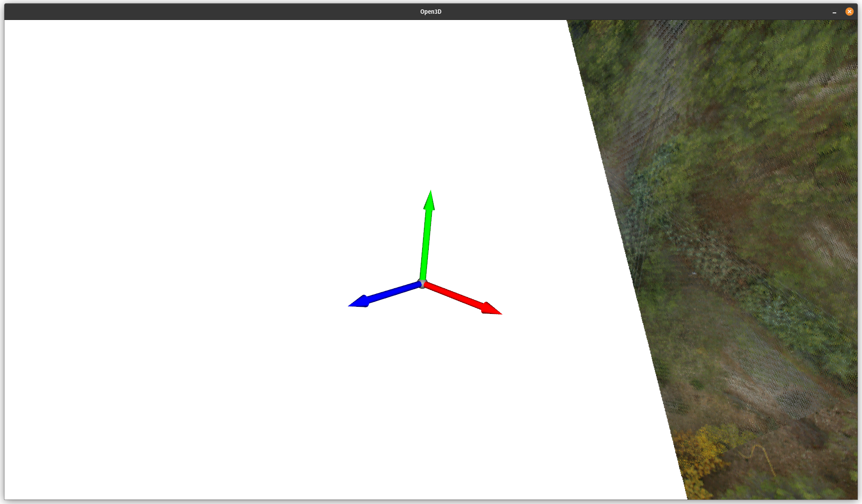Click the Open3D title text
The image size is (862, 504).
click(x=430, y=11)
